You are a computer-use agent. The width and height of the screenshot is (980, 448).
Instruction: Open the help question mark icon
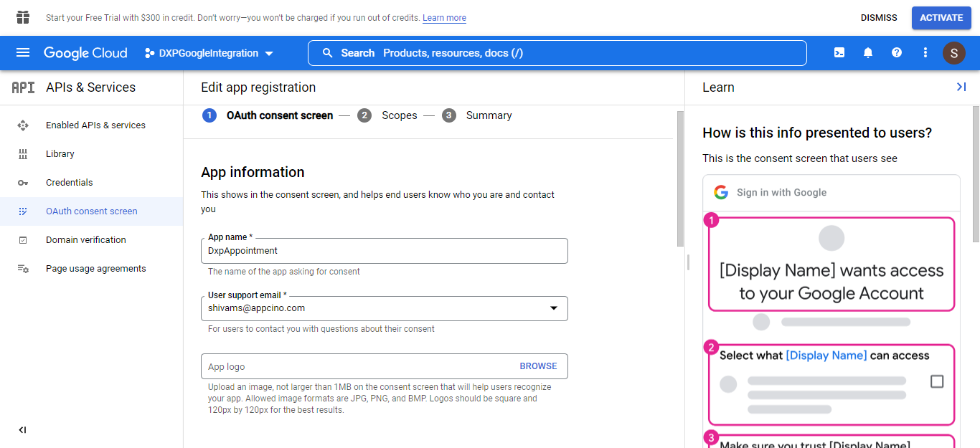point(896,53)
